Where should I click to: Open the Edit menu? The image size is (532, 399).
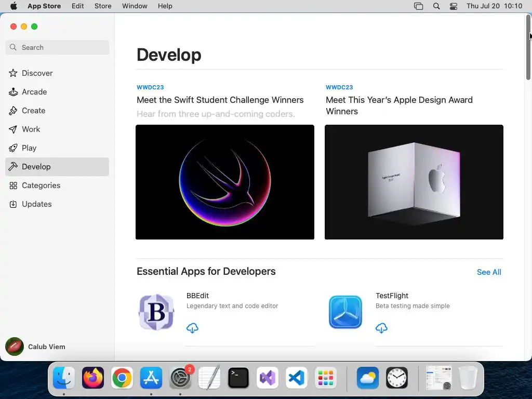point(78,6)
